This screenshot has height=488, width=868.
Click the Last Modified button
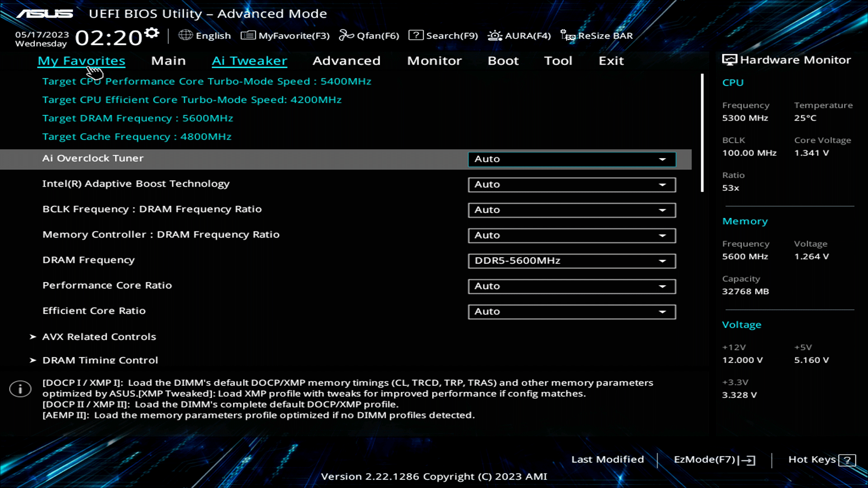608,459
